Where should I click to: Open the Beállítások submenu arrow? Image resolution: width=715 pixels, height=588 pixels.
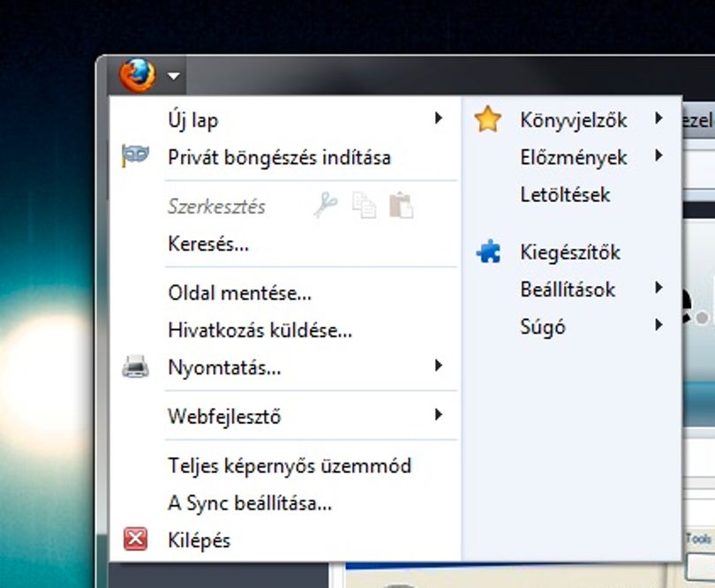[659, 288]
